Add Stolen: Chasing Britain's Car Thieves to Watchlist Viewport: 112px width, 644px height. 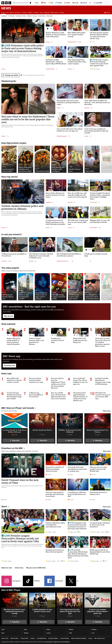pos(98,441)
